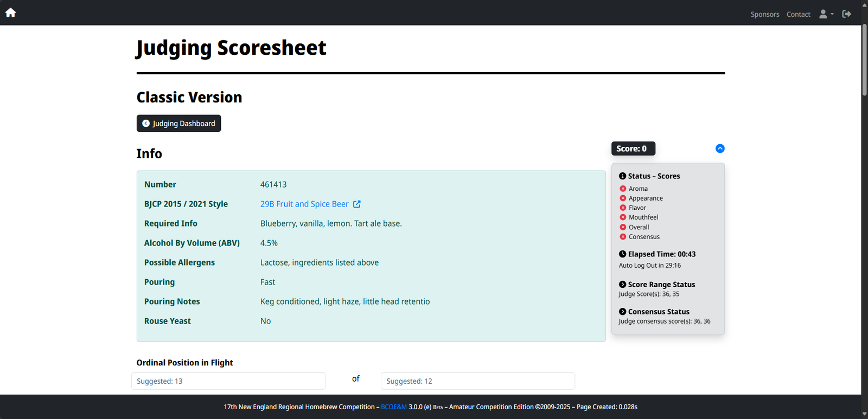Viewport: 868px width, 419px height.
Task: Click the Flavor red status icon
Action: [623, 208]
